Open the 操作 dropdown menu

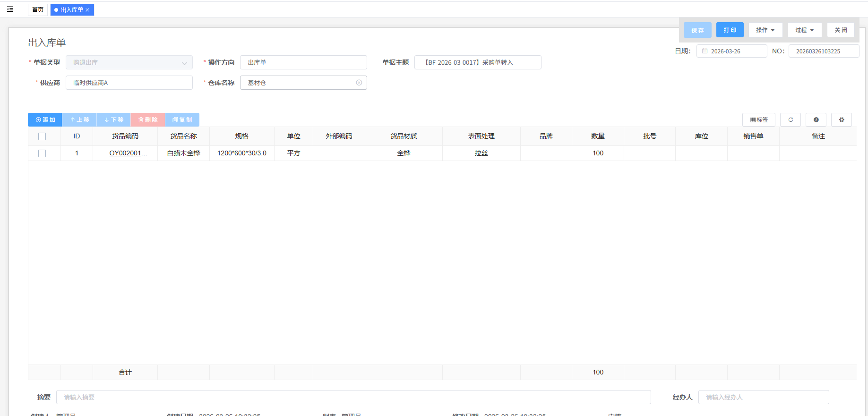(x=765, y=30)
